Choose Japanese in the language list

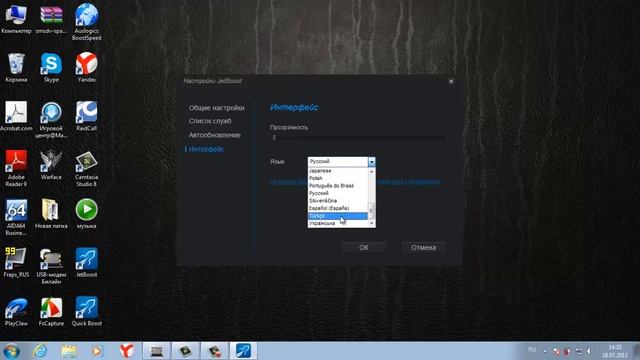click(338, 171)
